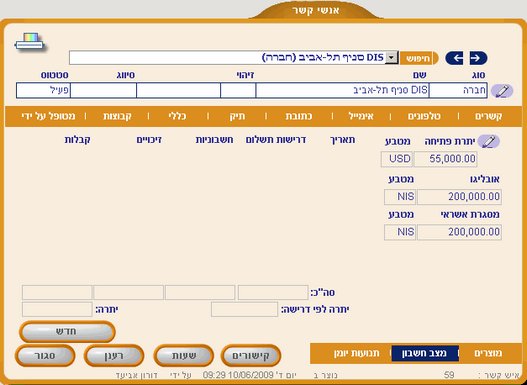Click the אובליגו amount field 200,000.00
The width and height of the screenshot is (527, 385).
pyautogui.click(x=459, y=197)
